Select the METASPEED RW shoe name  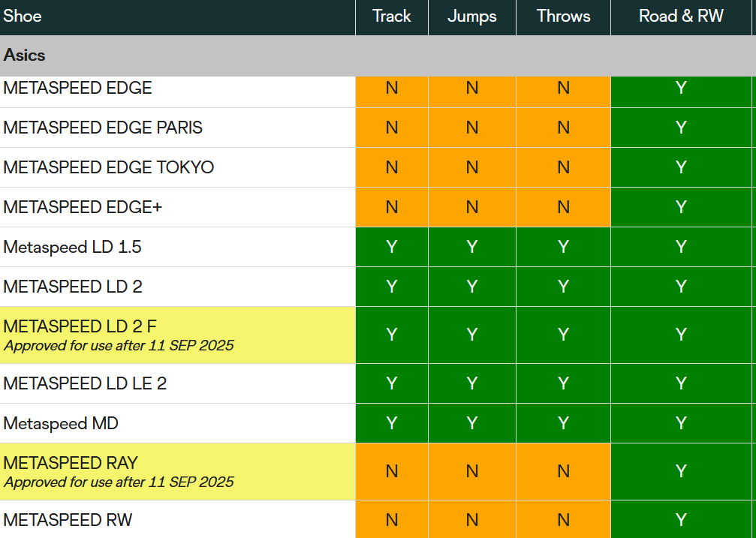point(68,520)
